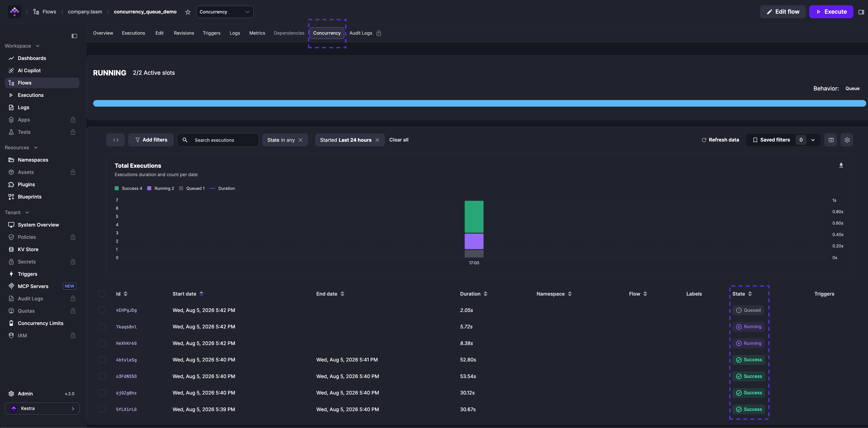Open the Saved filters dropdown
This screenshot has height=428, width=868.
pyautogui.click(x=783, y=140)
